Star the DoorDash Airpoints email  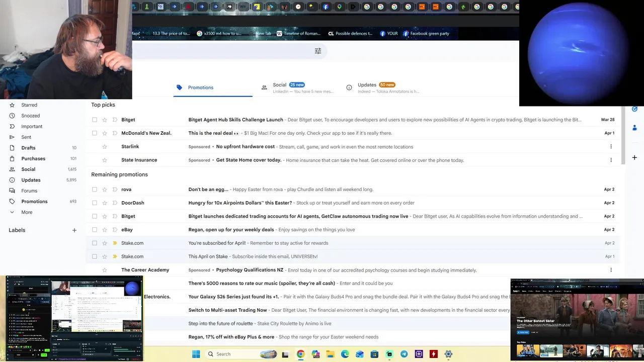pyautogui.click(x=105, y=203)
